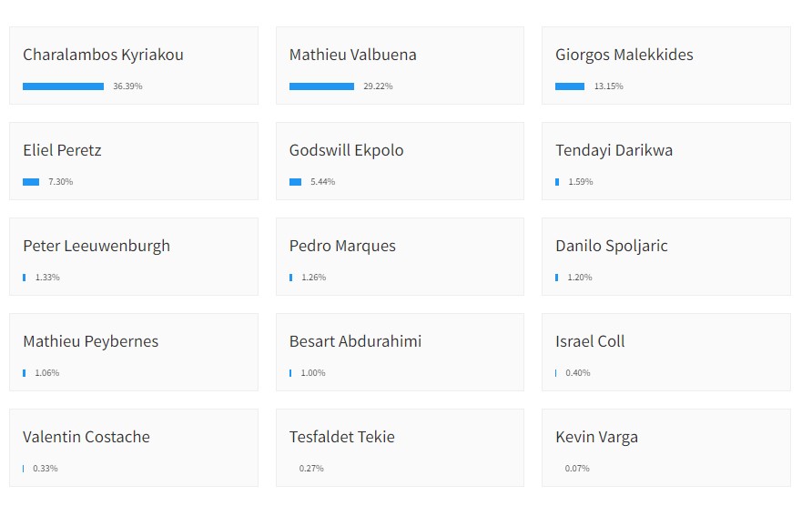812x506 pixels.
Task: Click the Mathieu Peybernes name
Action: point(91,342)
